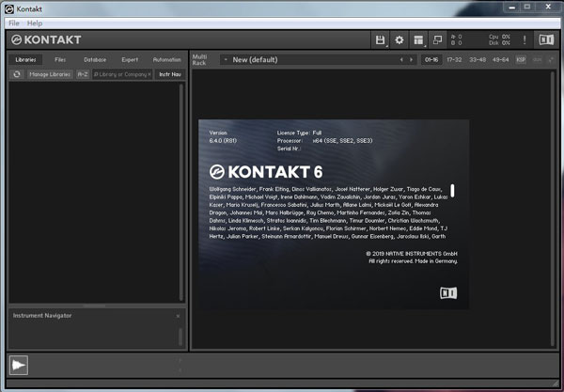Click the Library or Company search field
The image size is (564, 392).
[x=122, y=73]
